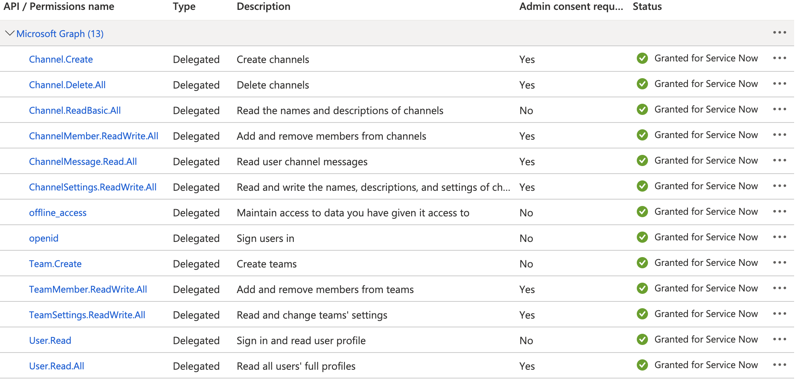
Task: Select 'Read and change teams' settings' text
Action: pos(312,315)
